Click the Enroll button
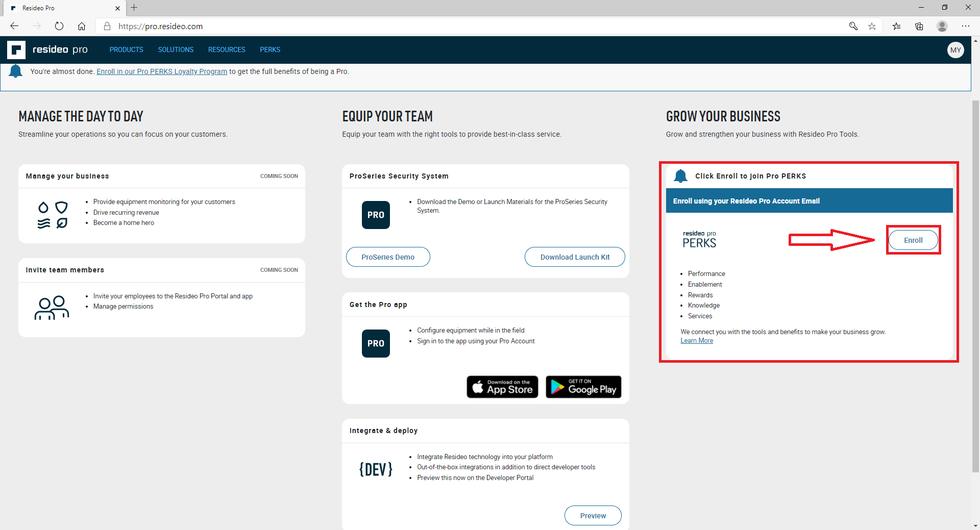980x530 pixels. pyautogui.click(x=913, y=240)
